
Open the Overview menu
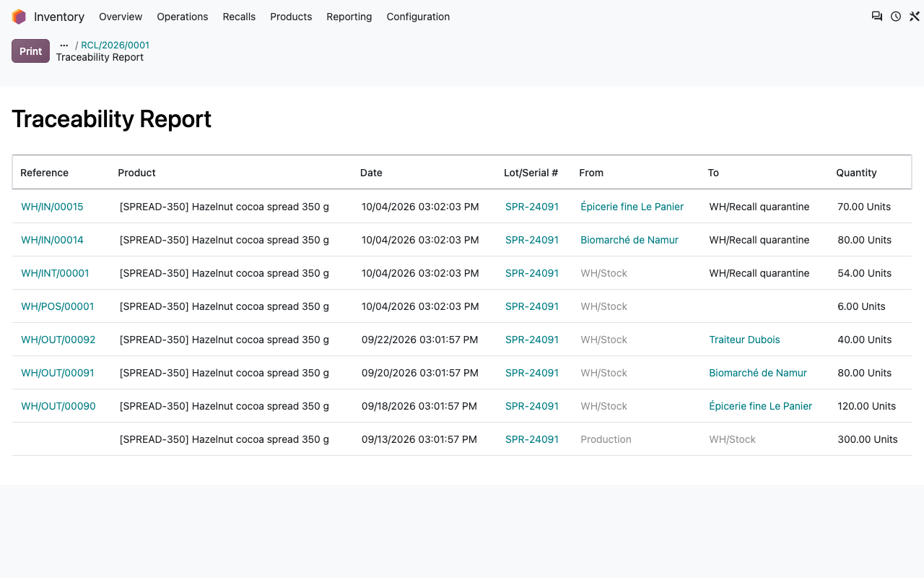click(121, 17)
